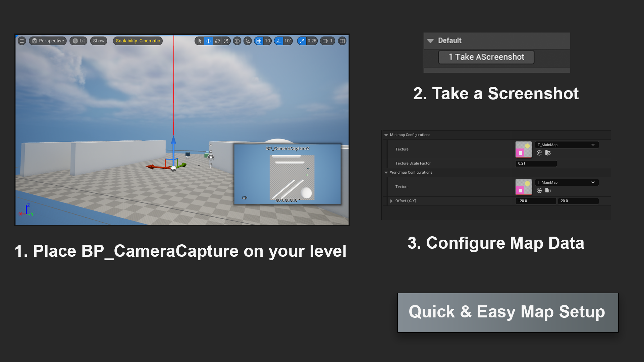Click the select objects arrow tool

click(200, 41)
